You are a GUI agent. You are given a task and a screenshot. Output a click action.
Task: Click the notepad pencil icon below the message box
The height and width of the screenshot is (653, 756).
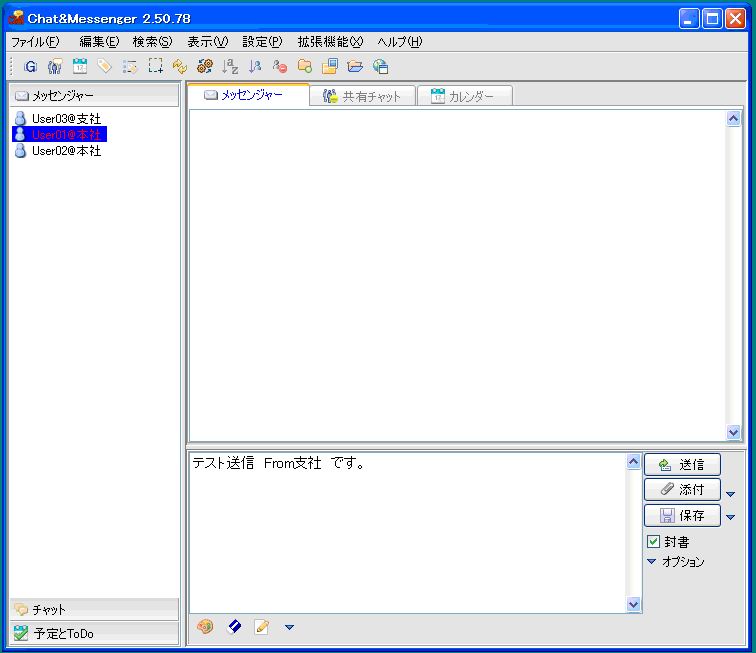[x=262, y=627]
